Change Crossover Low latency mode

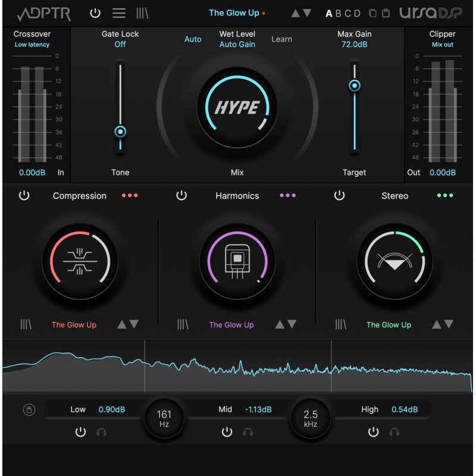[32, 45]
